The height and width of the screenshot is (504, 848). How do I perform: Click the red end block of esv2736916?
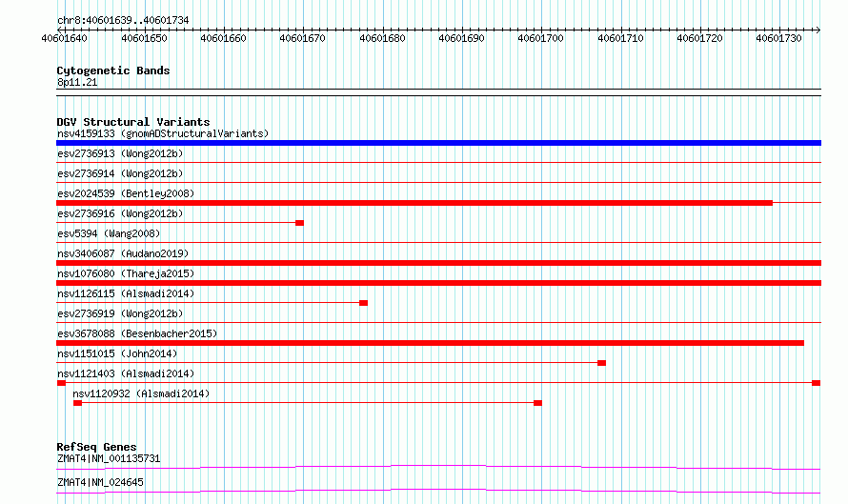click(x=299, y=223)
